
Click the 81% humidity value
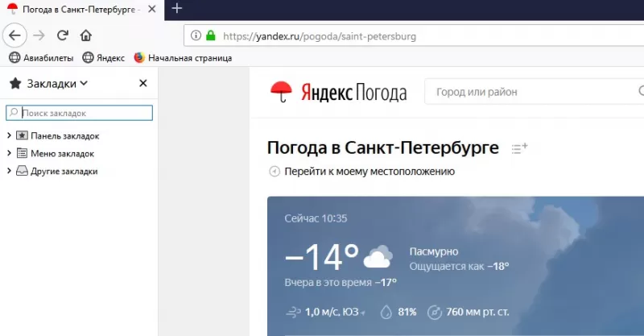pos(407,312)
